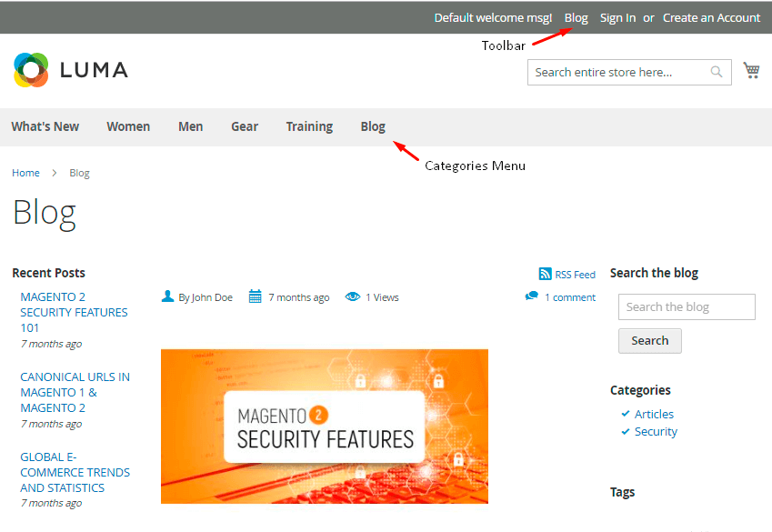Click the Sign In link
The height and width of the screenshot is (532, 772).
coord(617,17)
